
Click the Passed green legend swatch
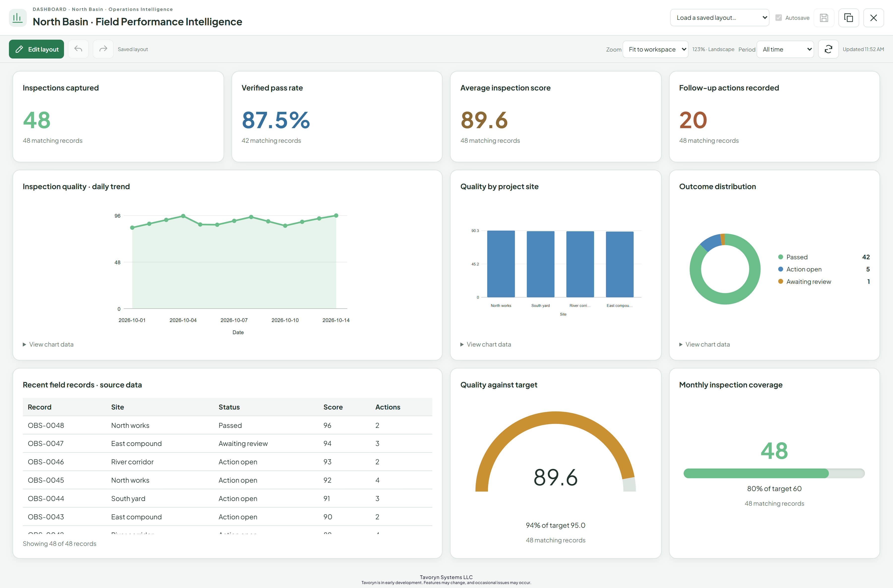pos(780,257)
